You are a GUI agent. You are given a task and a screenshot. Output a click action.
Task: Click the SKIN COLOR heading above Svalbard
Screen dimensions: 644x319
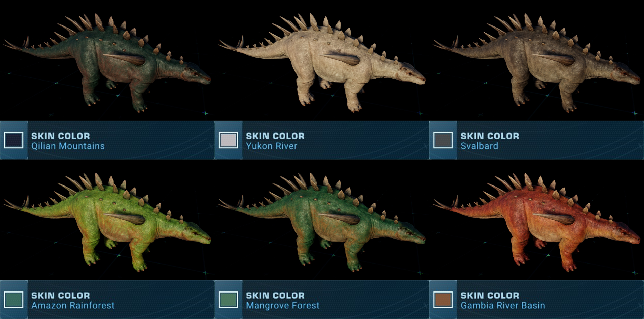490,136
